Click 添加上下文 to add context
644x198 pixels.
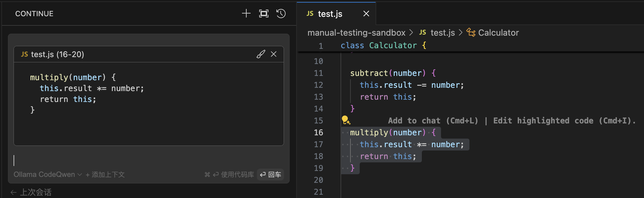pos(105,175)
